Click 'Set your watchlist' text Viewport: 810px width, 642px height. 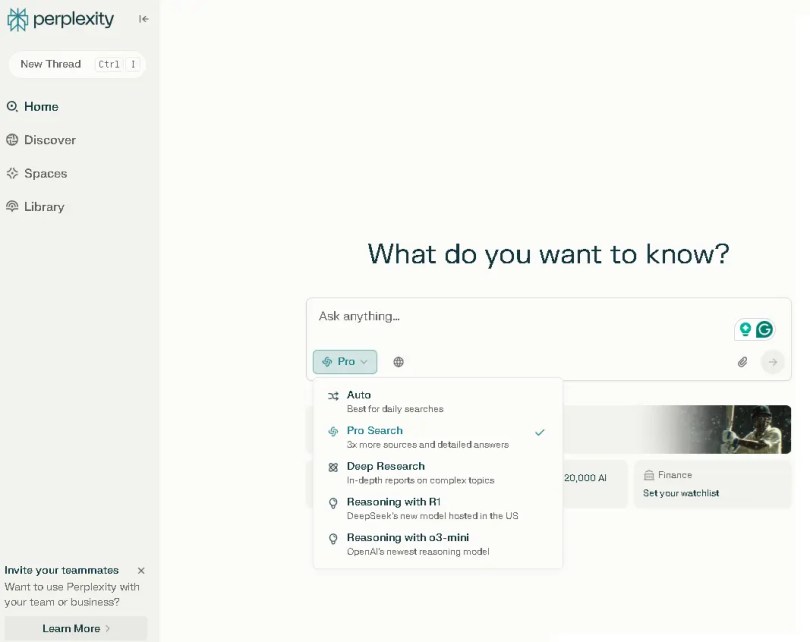pyautogui.click(x=681, y=493)
